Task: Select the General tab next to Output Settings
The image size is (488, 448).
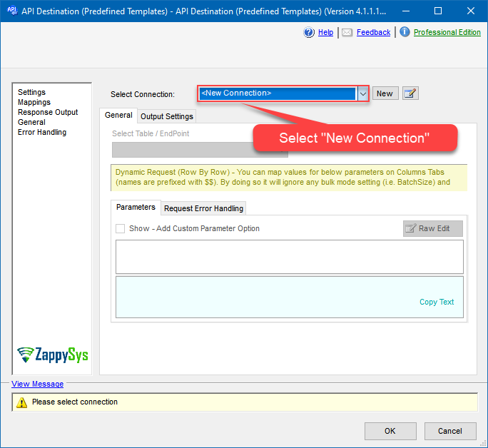Action: click(118, 115)
